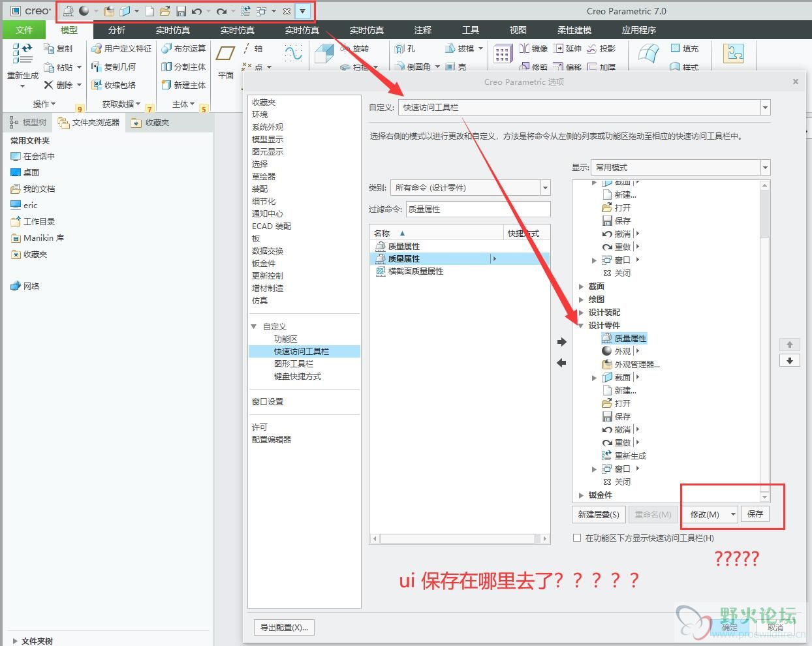812x646 pixels.
Task: Click the 过滤命令 filter input field
Action: (478, 209)
